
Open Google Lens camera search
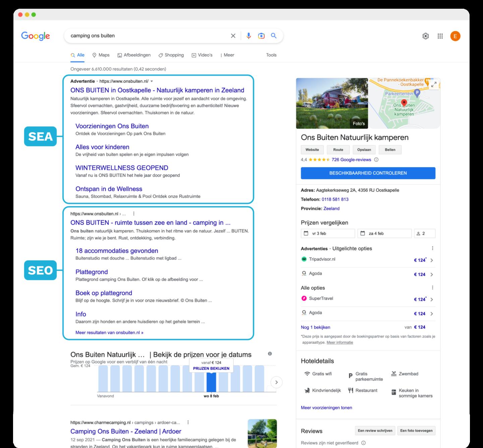coord(261,36)
